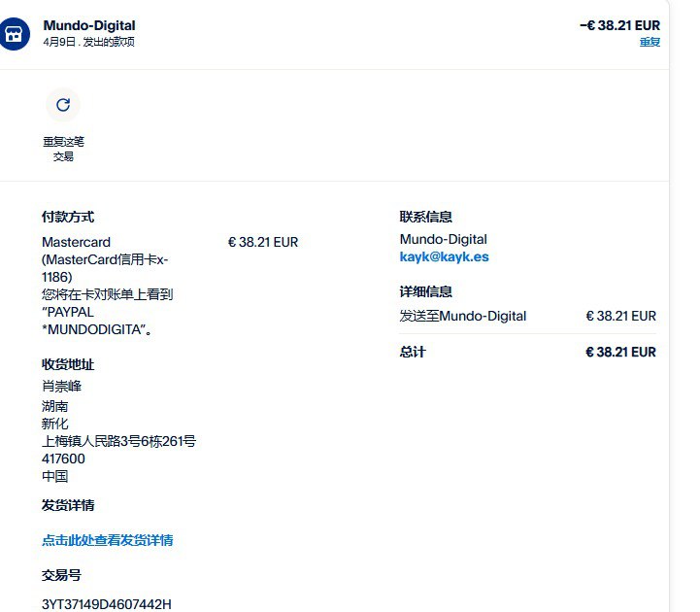Click the 发送至Mundo-Digital line item
The height and width of the screenshot is (612, 700).
463,317
